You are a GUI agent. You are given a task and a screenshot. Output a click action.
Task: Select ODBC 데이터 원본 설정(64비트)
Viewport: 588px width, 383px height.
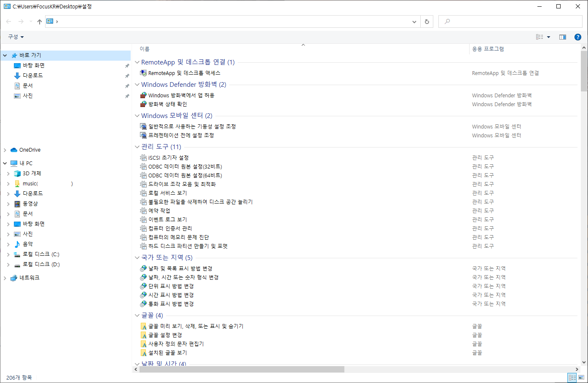(185, 175)
